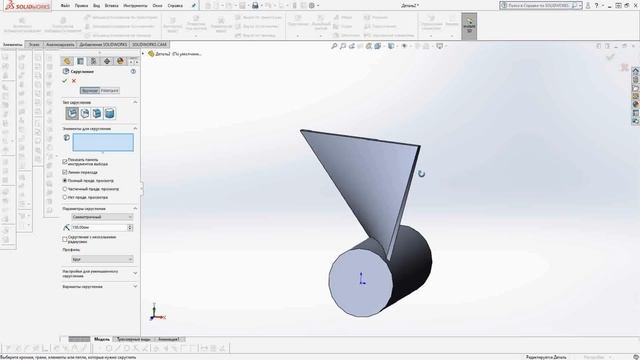Open the Окно menu
Screen dimensions: 640x360
(x=158, y=6)
